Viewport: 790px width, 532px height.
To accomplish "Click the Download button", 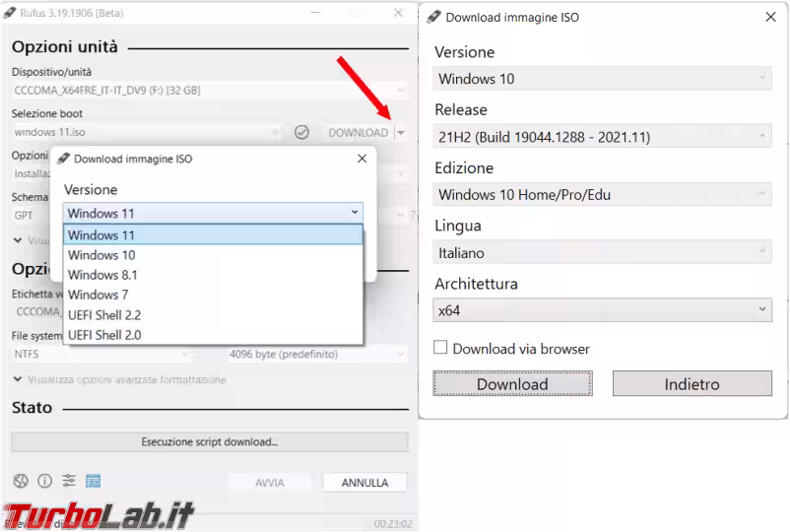I will point(512,384).
